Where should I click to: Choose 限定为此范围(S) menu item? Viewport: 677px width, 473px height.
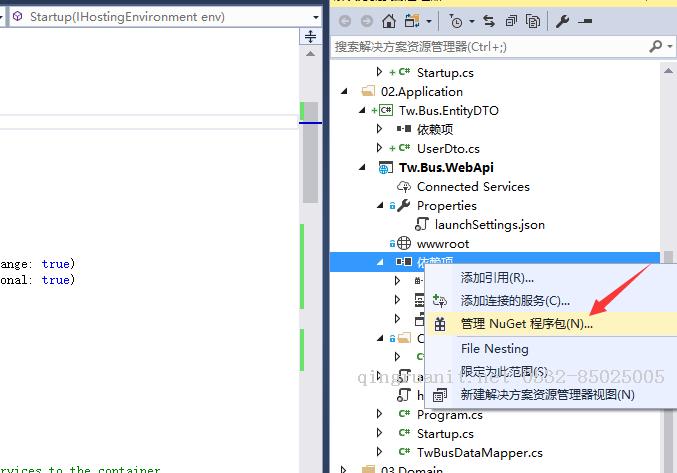(x=504, y=371)
